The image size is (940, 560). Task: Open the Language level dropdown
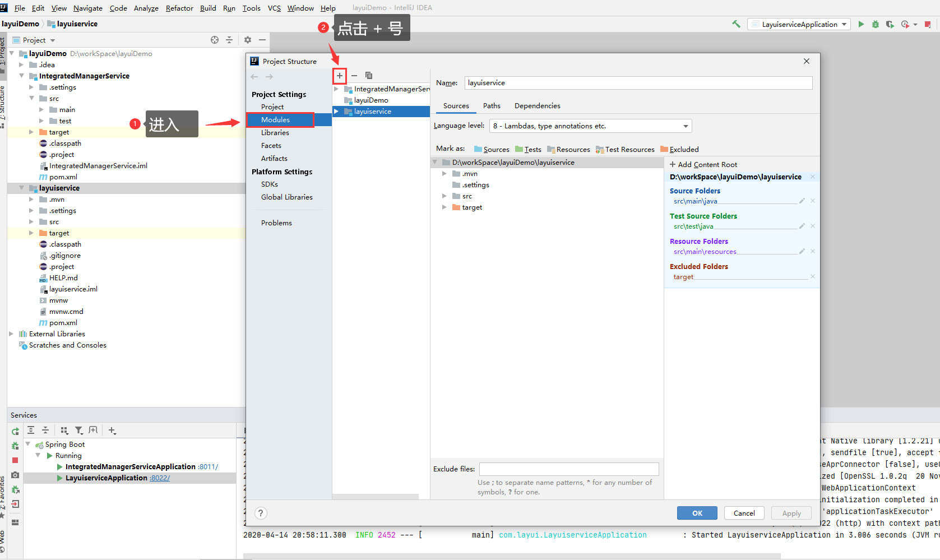[591, 126]
